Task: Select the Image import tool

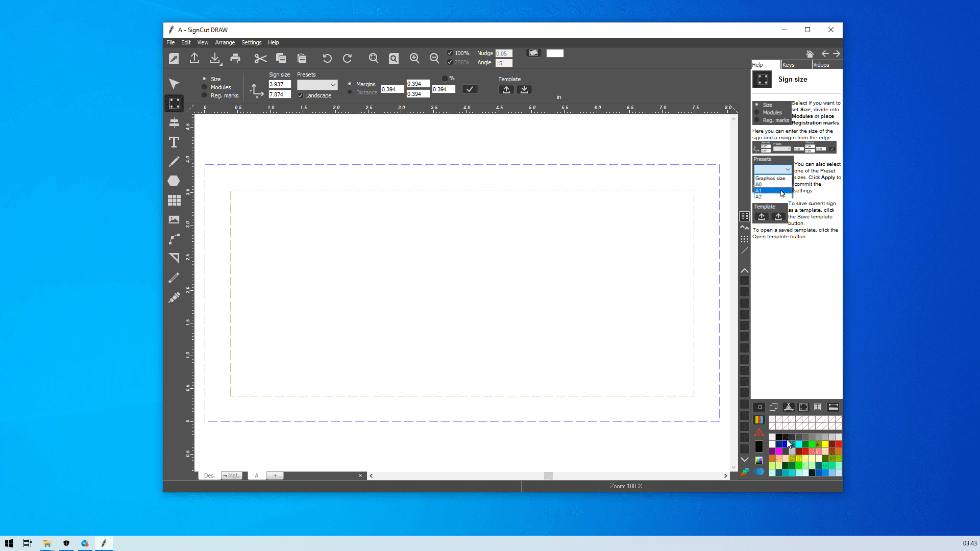Action: 174,220
